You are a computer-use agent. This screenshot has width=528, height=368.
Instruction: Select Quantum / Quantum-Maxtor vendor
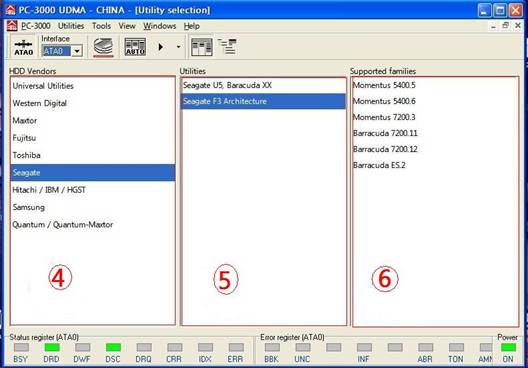coord(93,225)
